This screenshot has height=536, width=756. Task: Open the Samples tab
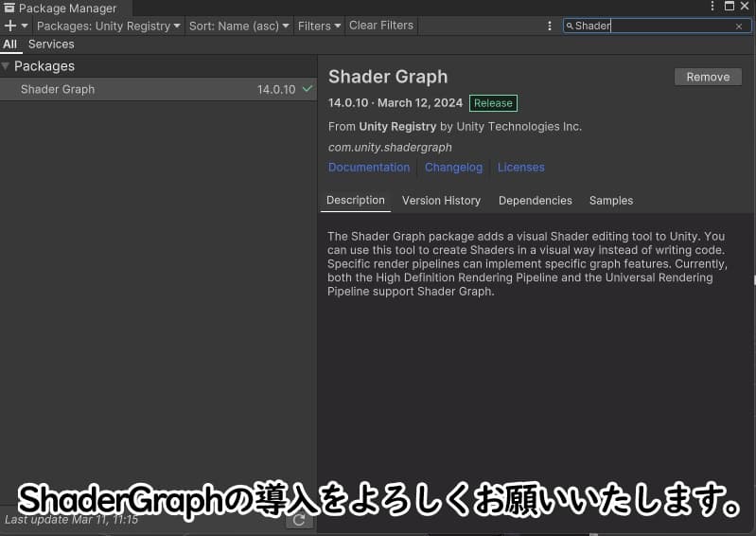pos(611,200)
